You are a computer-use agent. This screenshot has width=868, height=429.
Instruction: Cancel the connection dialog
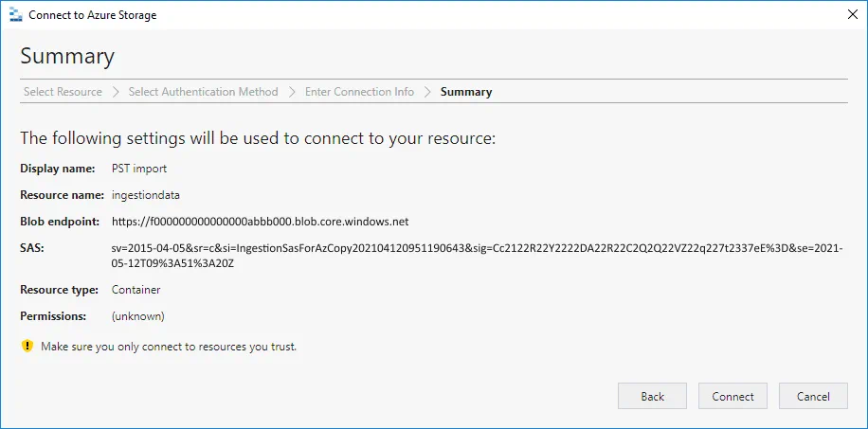coord(812,396)
